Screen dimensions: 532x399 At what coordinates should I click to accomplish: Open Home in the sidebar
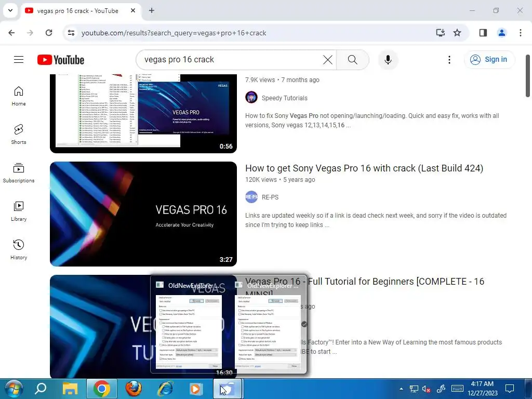pyautogui.click(x=19, y=96)
